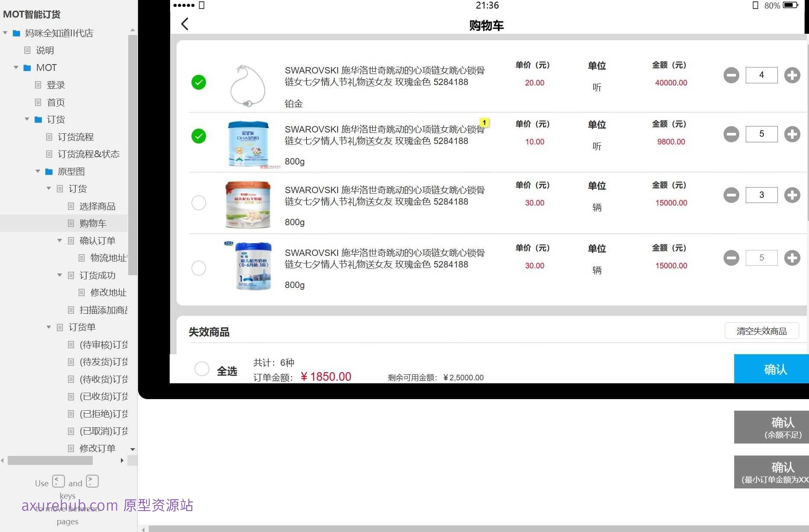Viewport: 809px width, 532px height.
Task: Click the page icon beside 说明
Action: [27, 50]
